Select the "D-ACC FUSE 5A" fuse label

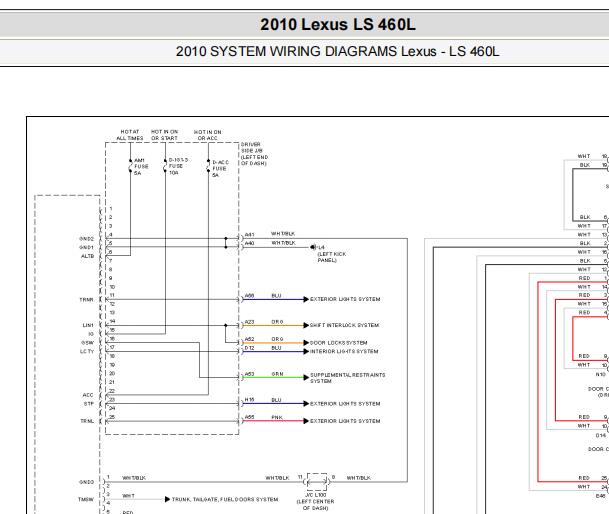coord(220,169)
